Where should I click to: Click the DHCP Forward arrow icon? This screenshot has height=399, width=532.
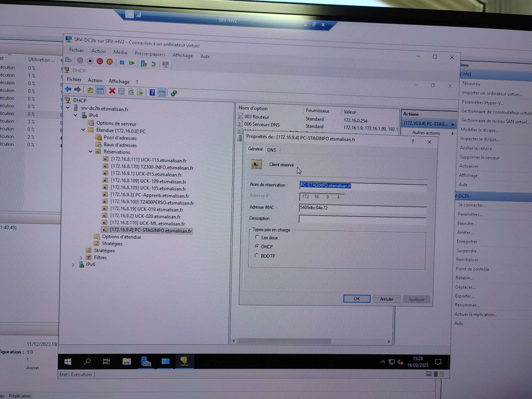(x=77, y=90)
